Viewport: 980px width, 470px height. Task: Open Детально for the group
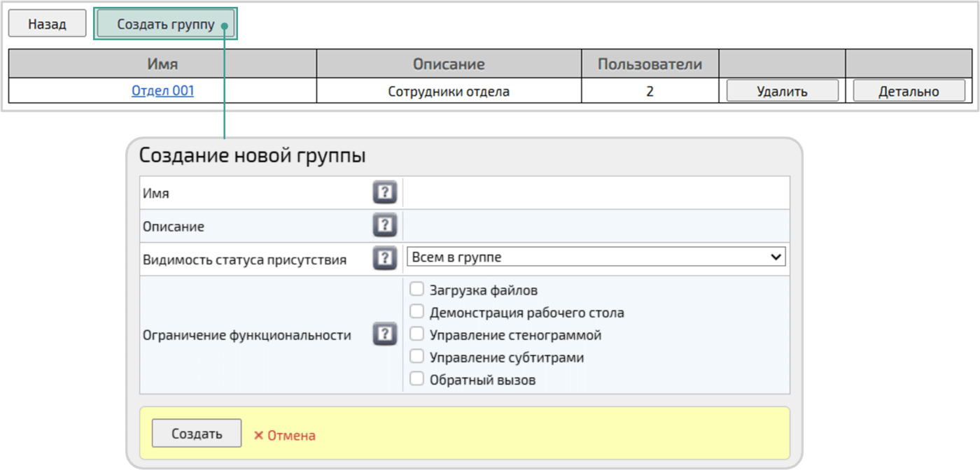tap(908, 90)
